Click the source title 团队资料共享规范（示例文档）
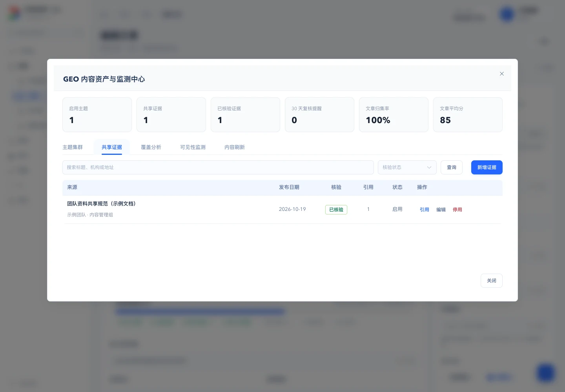The width and height of the screenshot is (565, 392). point(102,204)
